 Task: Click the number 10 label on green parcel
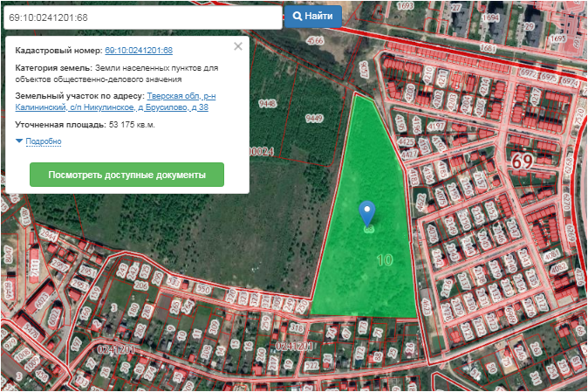click(x=384, y=260)
